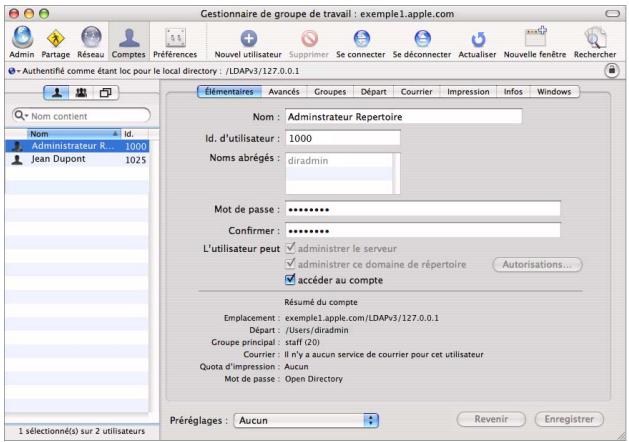Click the 1 sélectionné(s) sur 2 utilisateurs status

point(81,431)
